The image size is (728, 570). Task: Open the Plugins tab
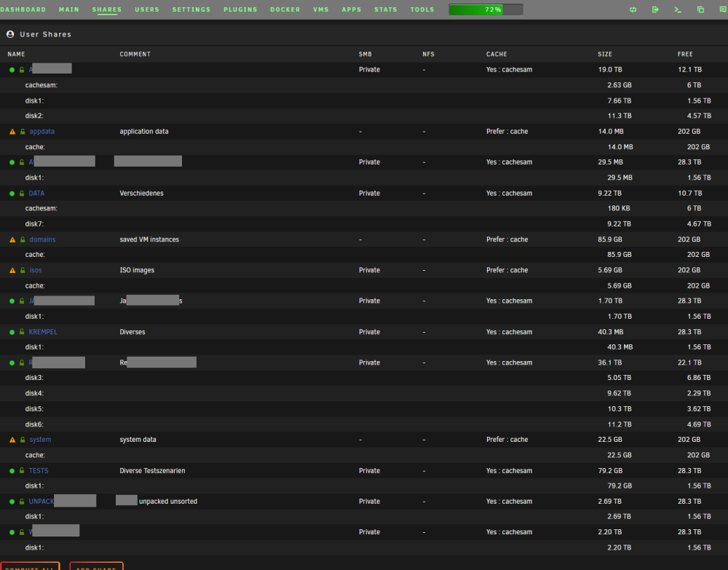point(240,9)
